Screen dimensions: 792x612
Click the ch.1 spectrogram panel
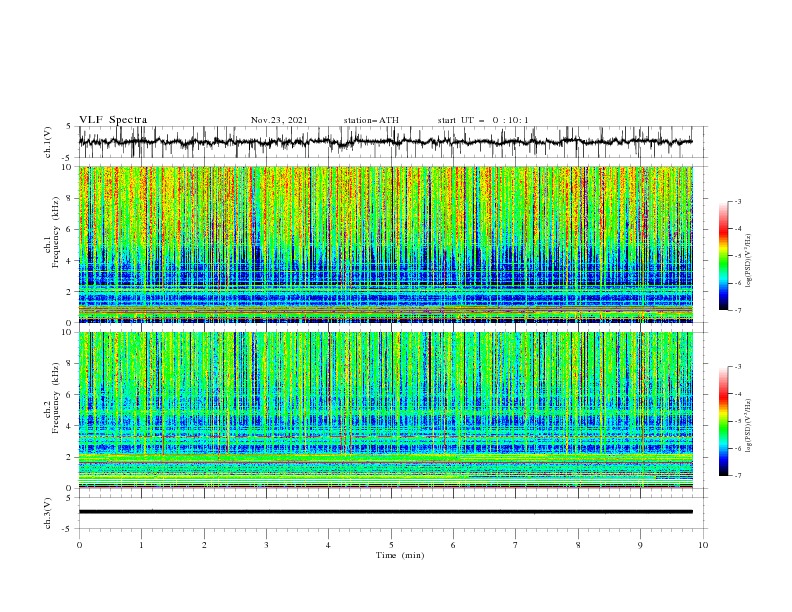click(x=385, y=244)
